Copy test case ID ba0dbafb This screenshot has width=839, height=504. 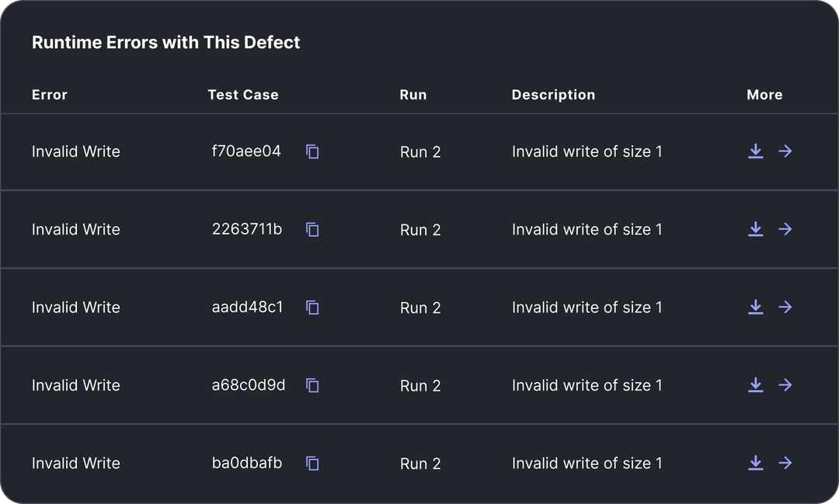(x=312, y=464)
